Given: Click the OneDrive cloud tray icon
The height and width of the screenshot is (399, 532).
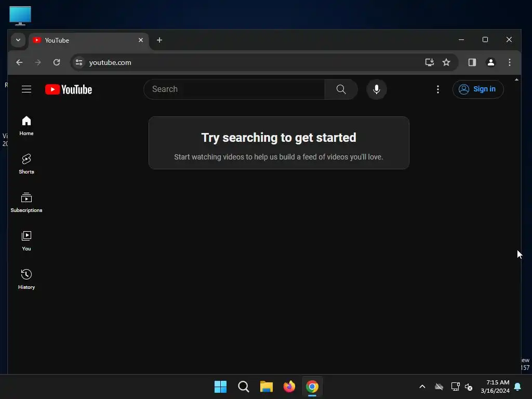Looking at the screenshot, I should pyautogui.click(x=439, y=387).
